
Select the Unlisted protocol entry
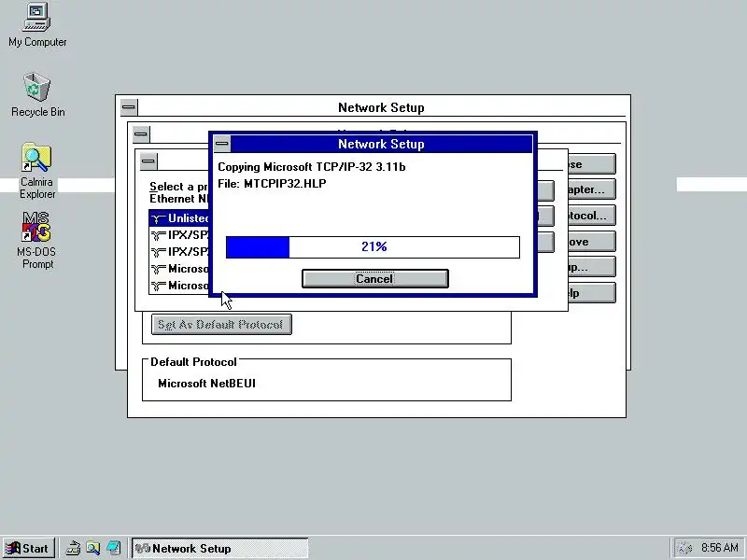[x=179, y=218]
